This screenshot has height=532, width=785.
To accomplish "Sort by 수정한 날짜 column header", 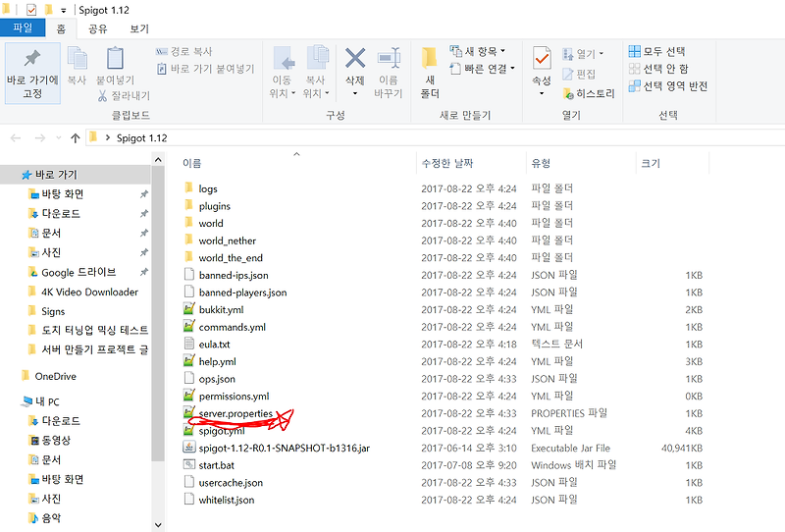I will [447, 163].
